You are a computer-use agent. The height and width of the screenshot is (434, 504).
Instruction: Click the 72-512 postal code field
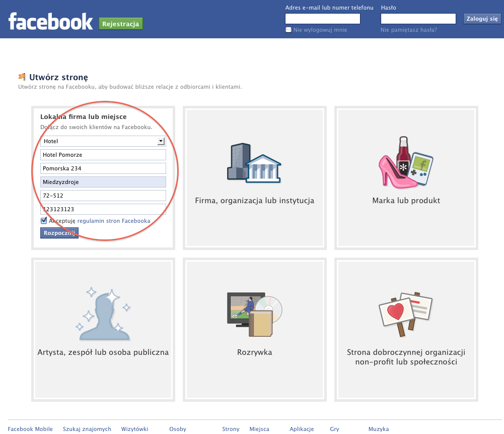103,196
